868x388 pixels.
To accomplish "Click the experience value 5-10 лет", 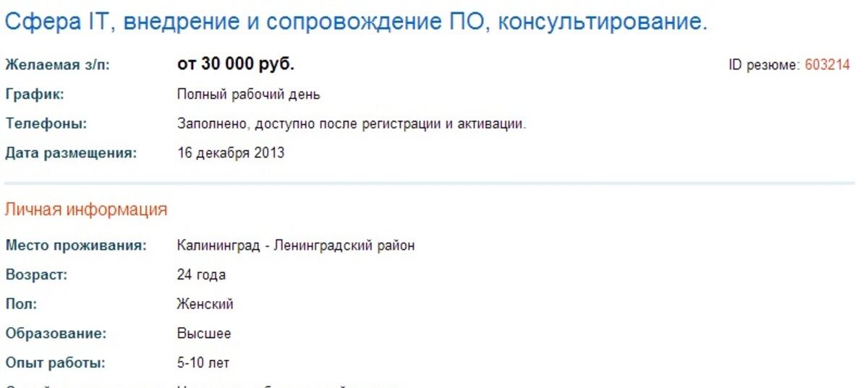I will 203,363.
